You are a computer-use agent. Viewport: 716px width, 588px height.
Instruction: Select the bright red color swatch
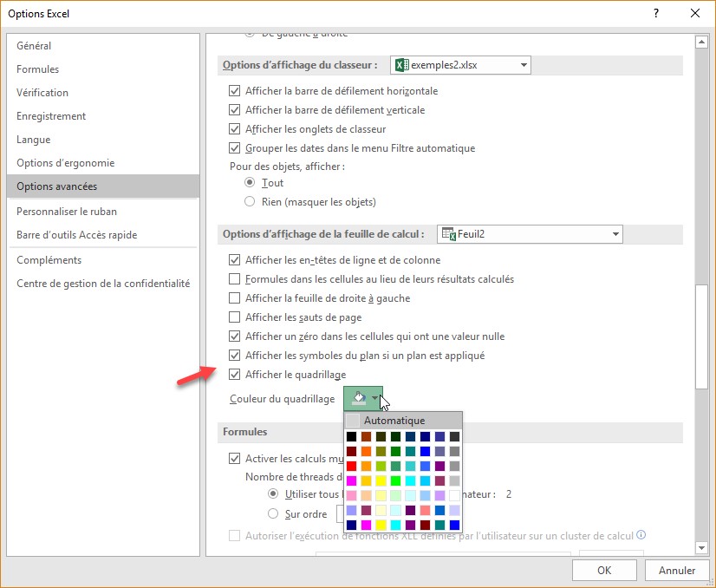tap(352, 466)
